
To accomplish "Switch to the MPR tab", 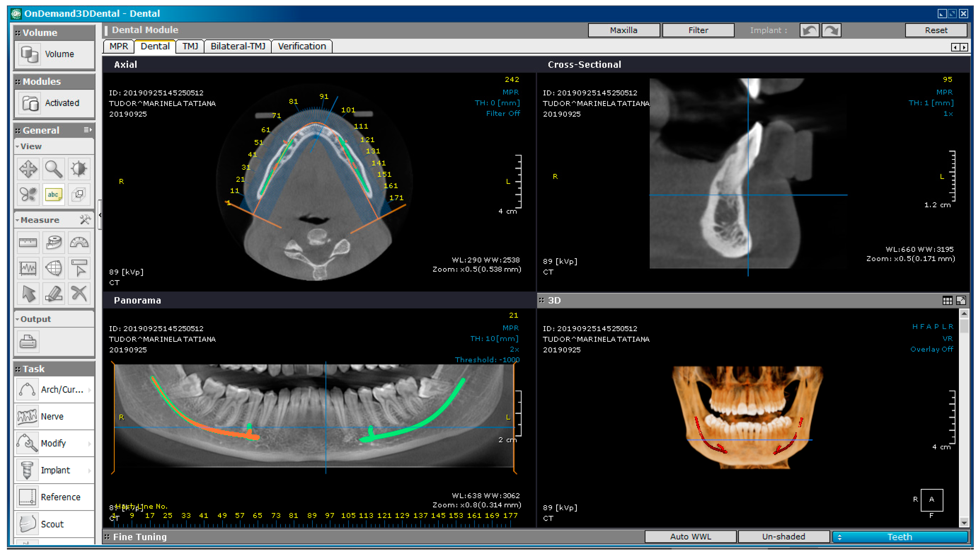I will (119, 46).
